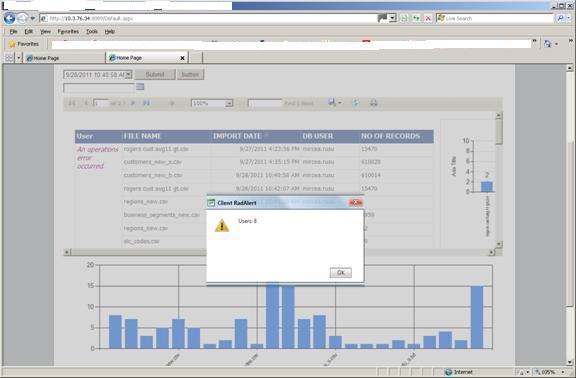Close the Client RadAlert popup
The image size is (576, 378).
tap(355, 202)
